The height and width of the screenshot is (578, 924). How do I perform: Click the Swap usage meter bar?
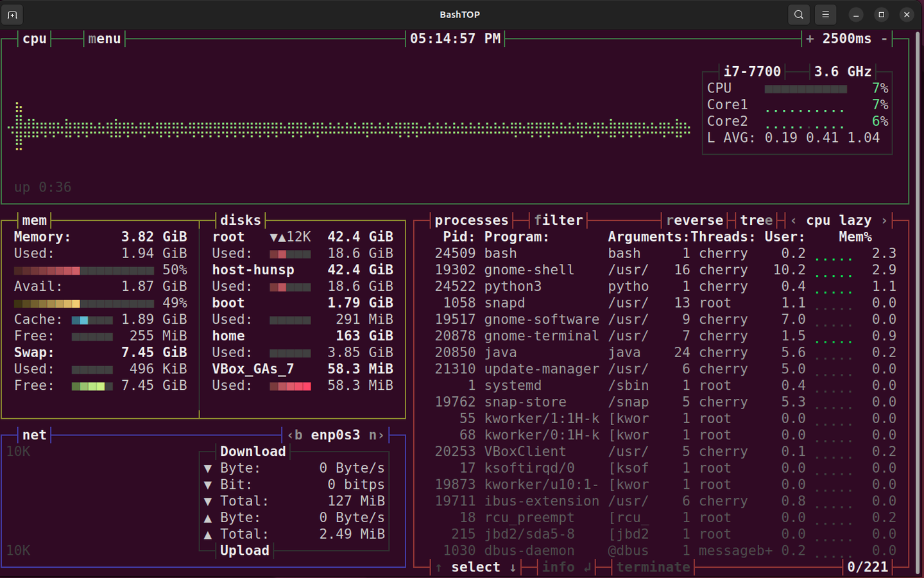tap(91, 369)
